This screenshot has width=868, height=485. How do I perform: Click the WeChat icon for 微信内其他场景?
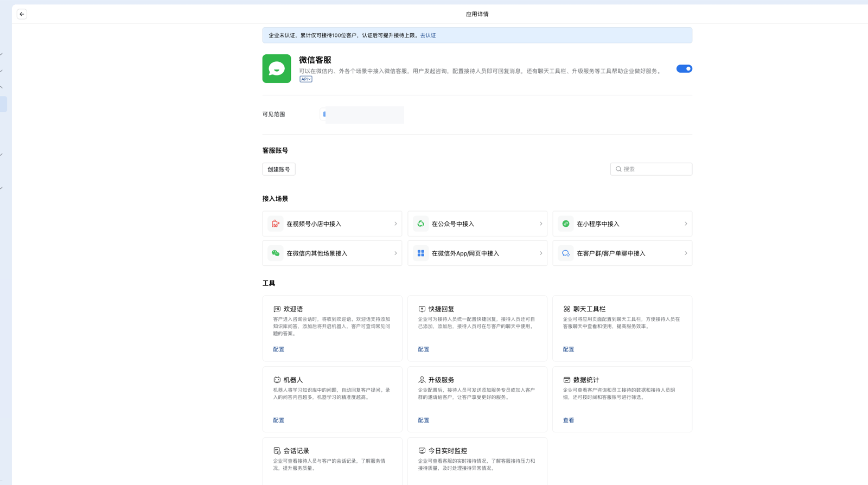point(276,253)
